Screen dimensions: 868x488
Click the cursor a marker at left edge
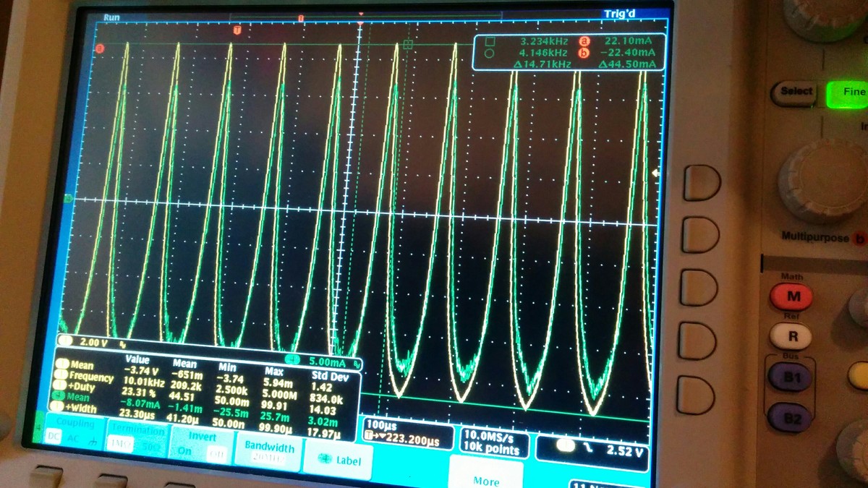pos(100,48)
